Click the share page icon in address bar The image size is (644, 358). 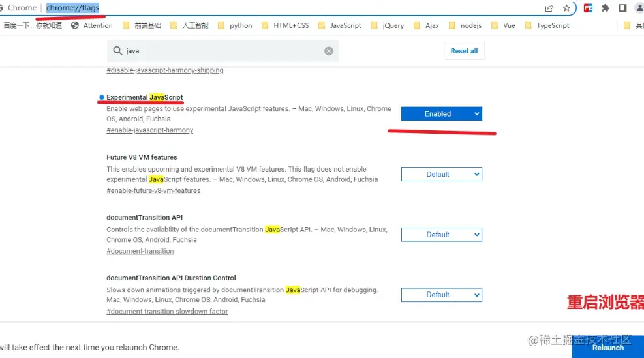(549, 8)
